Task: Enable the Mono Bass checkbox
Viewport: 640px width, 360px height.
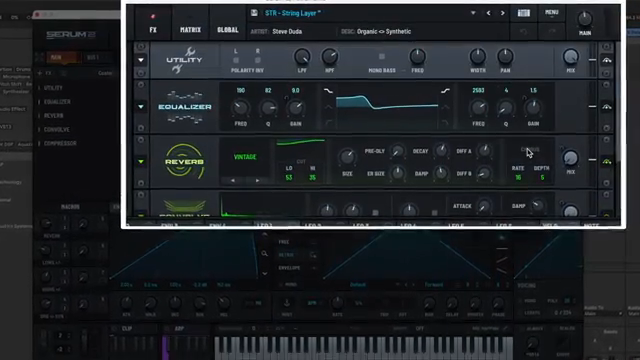Action: click(382, 56)
